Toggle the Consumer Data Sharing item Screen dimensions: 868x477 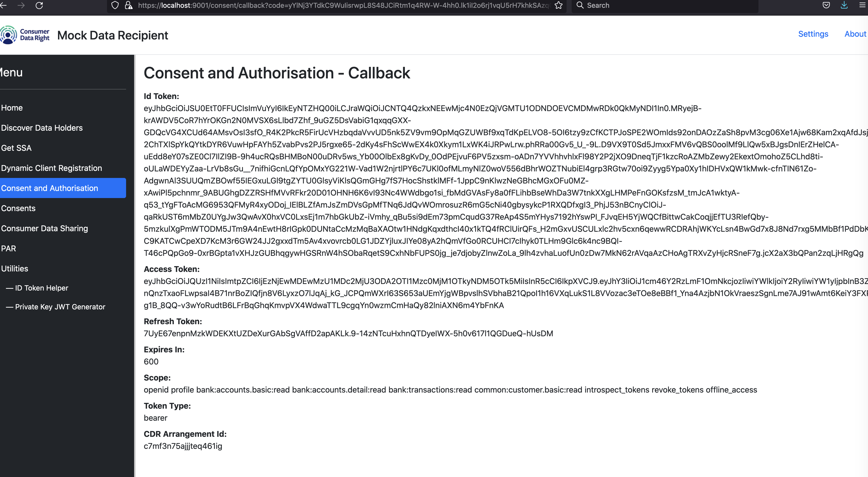pyautogui.click(x=45, y=228)
